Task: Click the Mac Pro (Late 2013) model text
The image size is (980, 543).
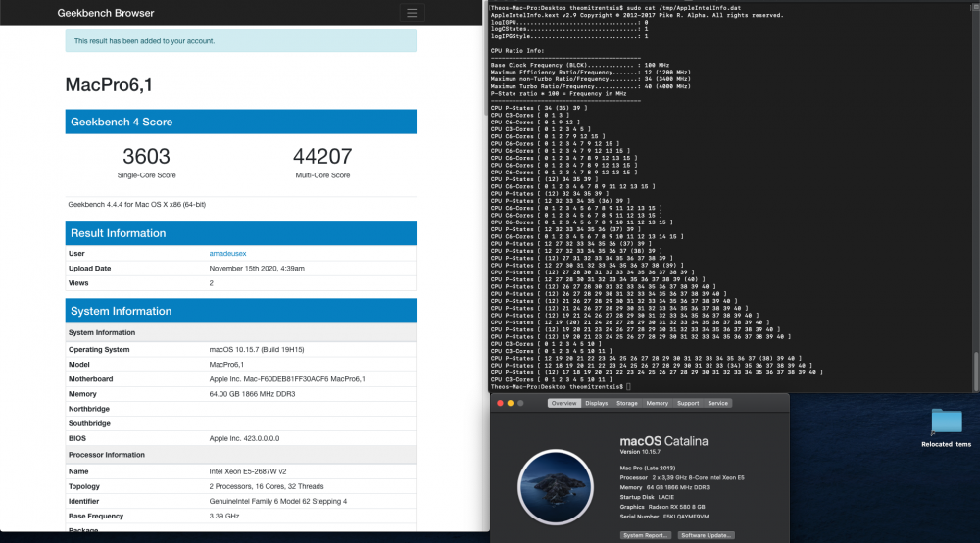Action: point(648,468)
